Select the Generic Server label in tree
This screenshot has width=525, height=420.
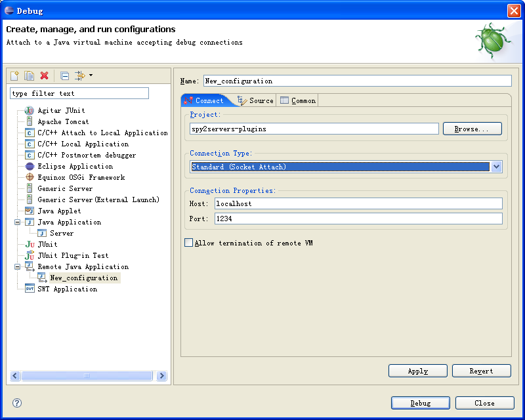[x=65, y=188]
